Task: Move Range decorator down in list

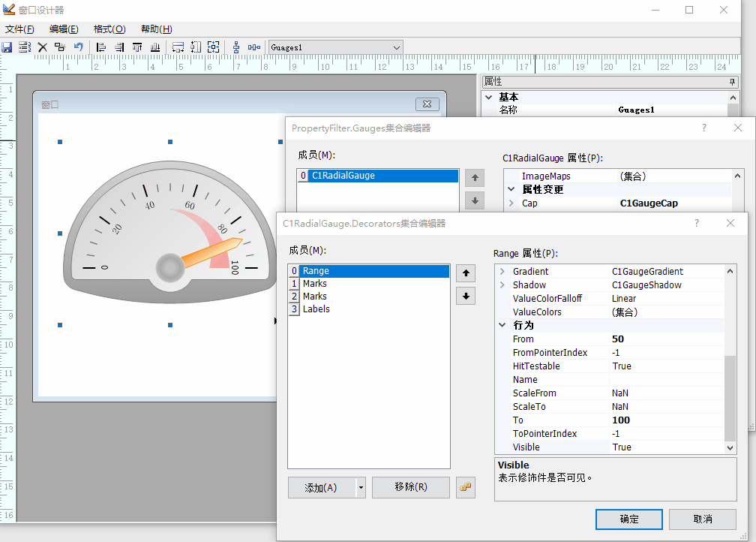Action: tap(466, 296)
